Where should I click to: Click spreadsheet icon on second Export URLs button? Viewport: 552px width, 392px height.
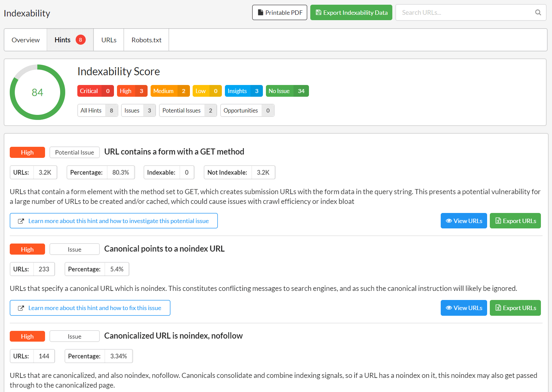pos(498,308)
